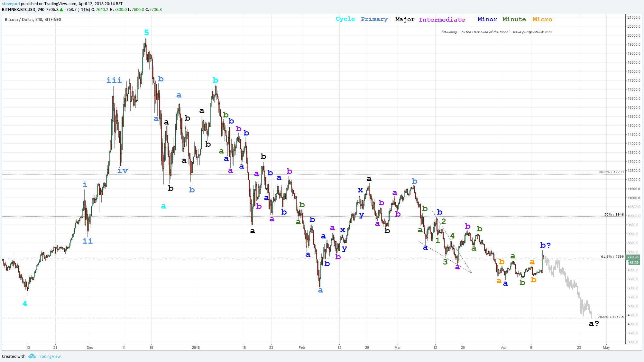
Task: Click the green wave 4 label near wedge
Action: (x=452, y=236)
